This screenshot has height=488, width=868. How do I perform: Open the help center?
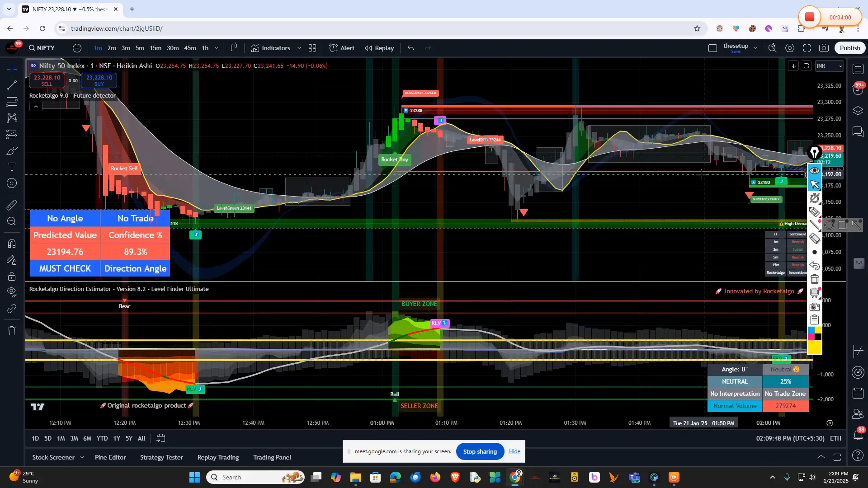click(858, 456)
